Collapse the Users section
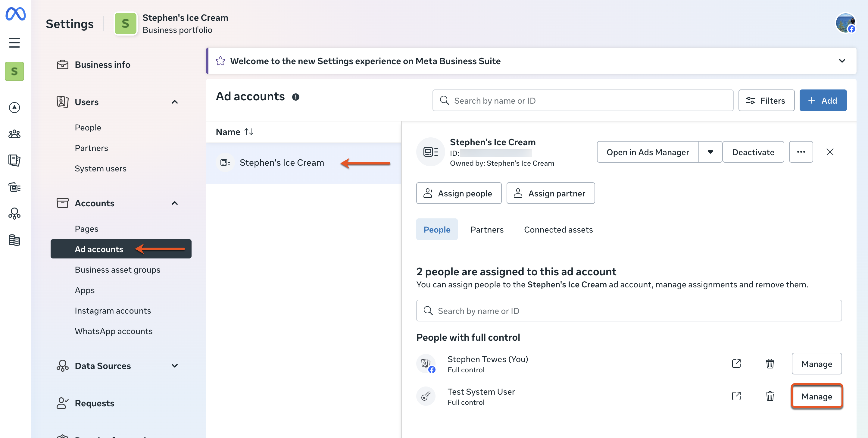Image resolution: width=868 pixels, height=438 pixels. tap(175, 102)
